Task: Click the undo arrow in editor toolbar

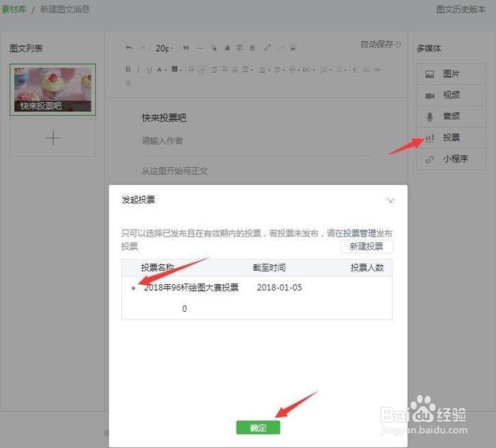Action: coord(129,47)
